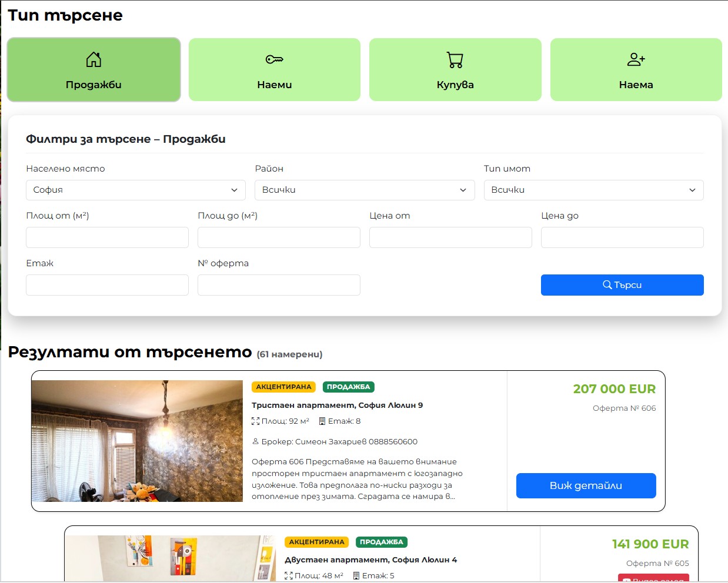Screen dimensions: 728x583
Task: Click the Тип търсене heading
Action: click(x=65, y=15)
